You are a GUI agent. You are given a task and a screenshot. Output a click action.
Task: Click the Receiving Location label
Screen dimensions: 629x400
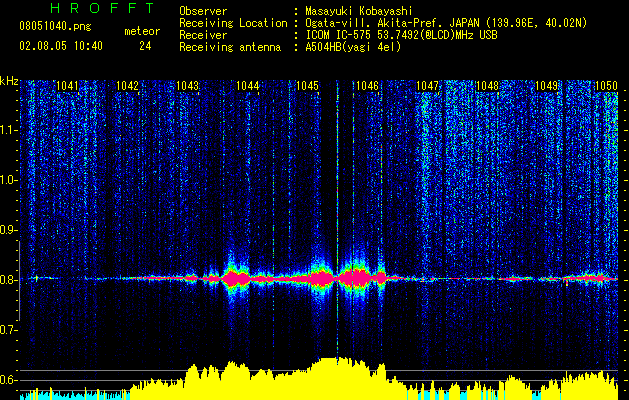pos(233,23)
